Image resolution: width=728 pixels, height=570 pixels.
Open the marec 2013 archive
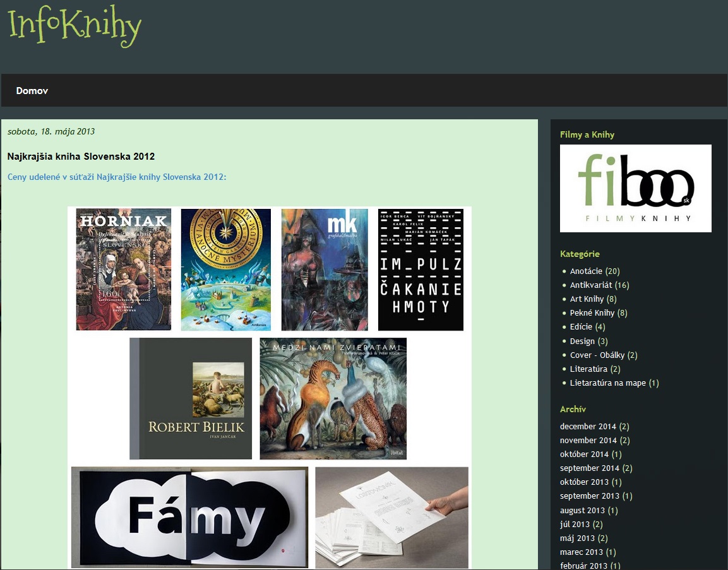click(x=582, y=552)
